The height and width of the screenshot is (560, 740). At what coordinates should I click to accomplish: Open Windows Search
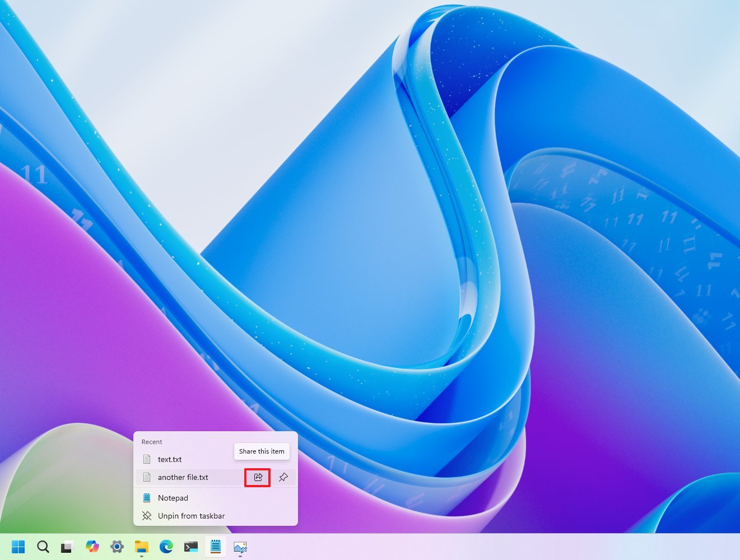(x=43, y=546)
